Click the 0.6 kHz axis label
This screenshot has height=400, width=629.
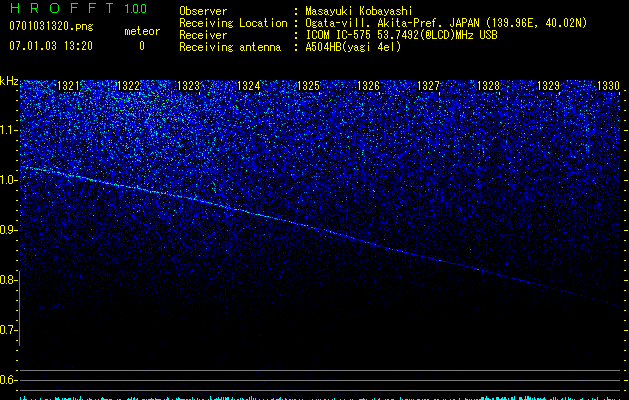tap(8, 380)
